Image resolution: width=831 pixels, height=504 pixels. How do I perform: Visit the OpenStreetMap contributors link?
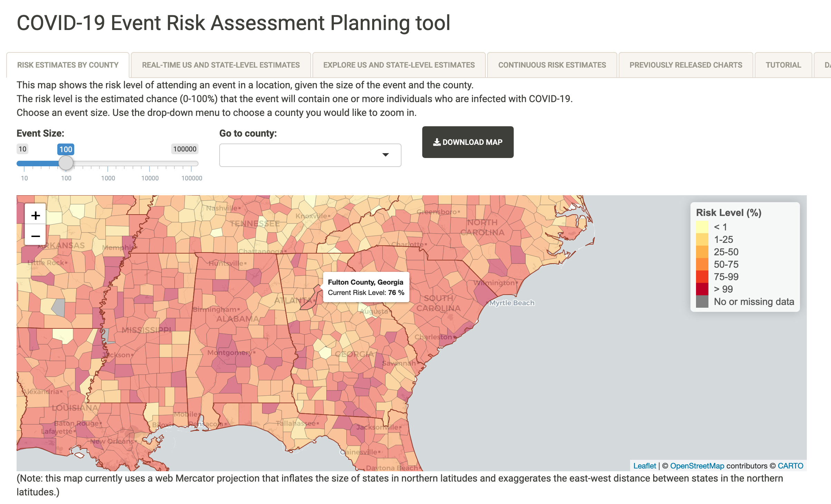click(697, 465)
